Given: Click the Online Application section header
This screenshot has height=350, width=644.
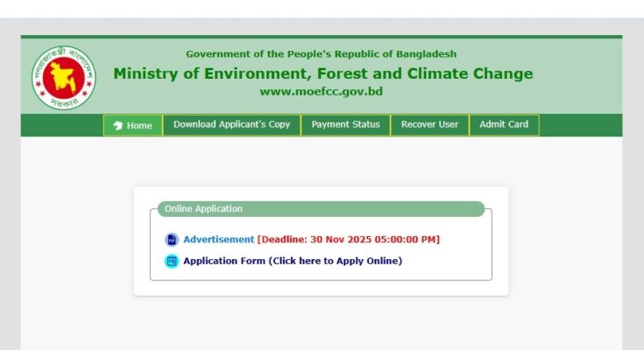Looking at the screenshot, I should point(204,209).
